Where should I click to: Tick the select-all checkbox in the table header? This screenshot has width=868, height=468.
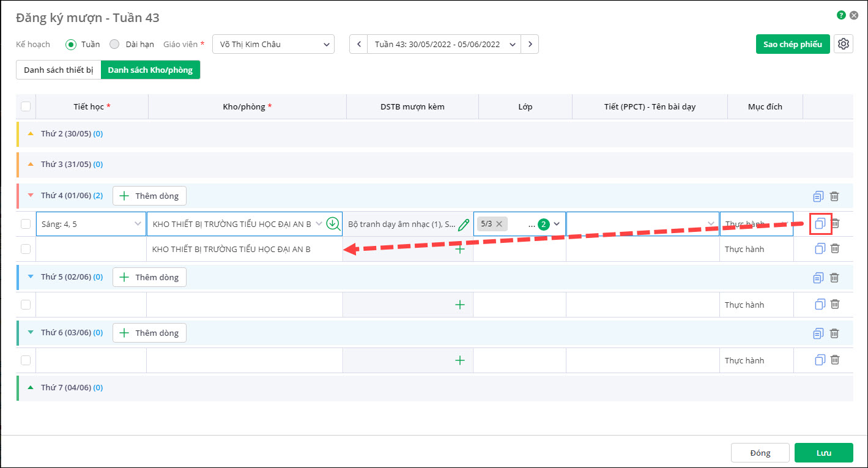26,106
